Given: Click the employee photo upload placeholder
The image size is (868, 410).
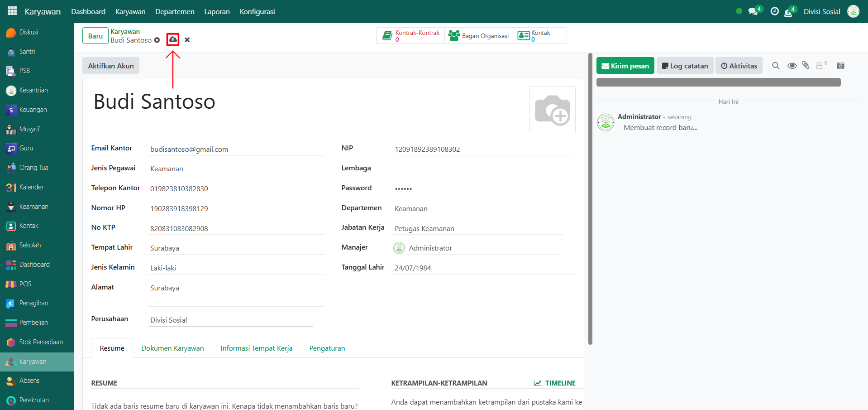Looking at the screenshot, I should (552, 110).
